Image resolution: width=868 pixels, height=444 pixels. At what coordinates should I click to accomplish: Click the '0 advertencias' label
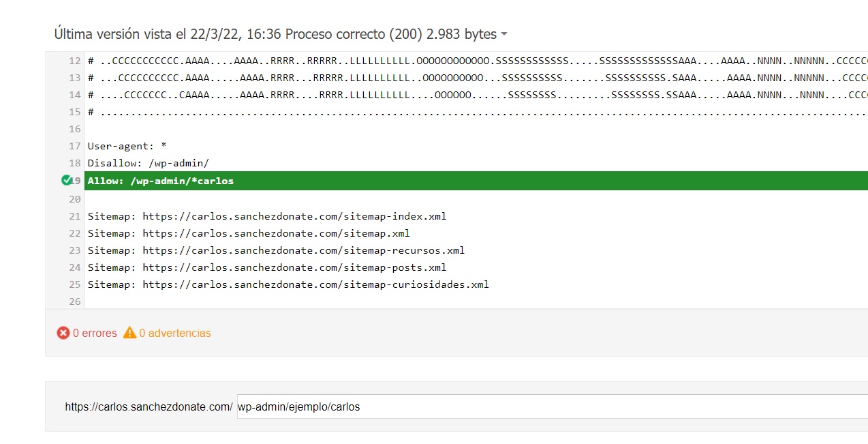click(175, 334)
